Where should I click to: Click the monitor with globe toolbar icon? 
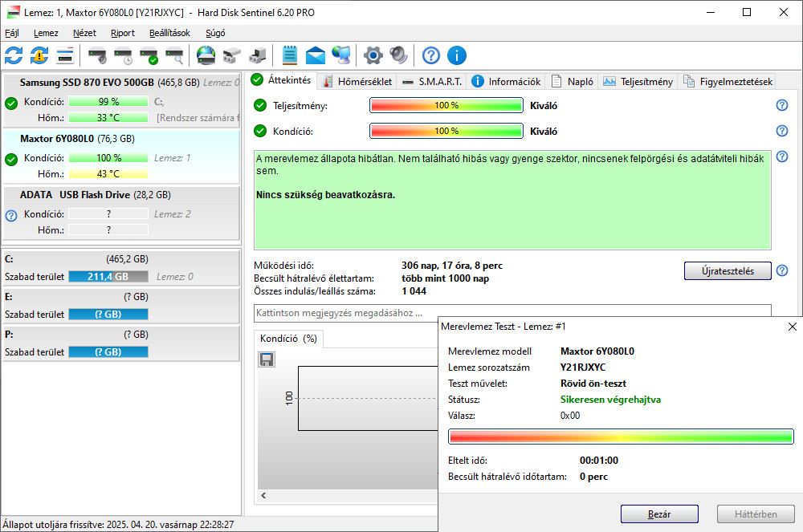coord(341,55)
